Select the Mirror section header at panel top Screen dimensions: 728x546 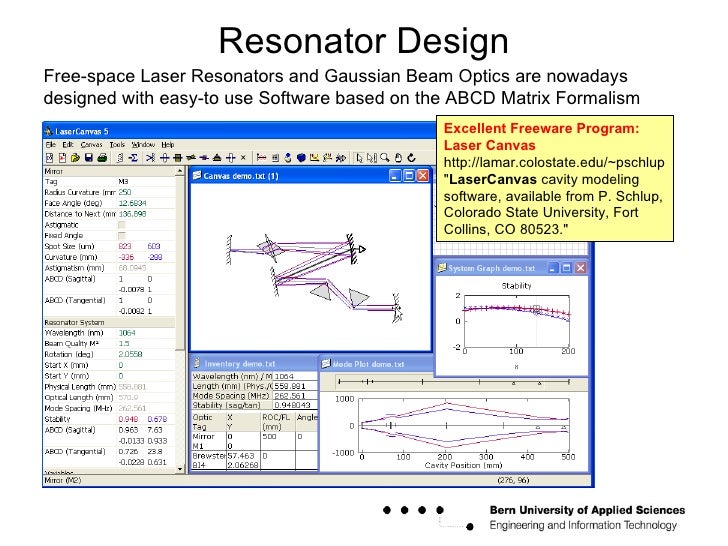coord(109,171)
